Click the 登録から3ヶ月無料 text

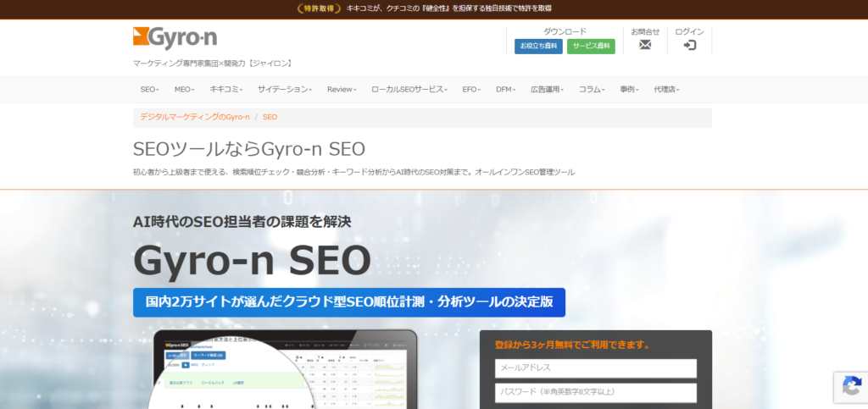tap(572, 345)
